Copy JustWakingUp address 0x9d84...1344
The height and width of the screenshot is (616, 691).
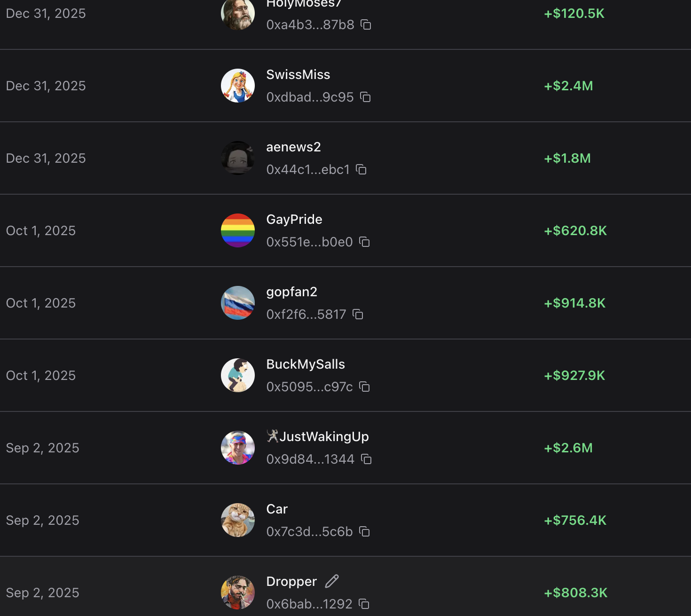366,459
